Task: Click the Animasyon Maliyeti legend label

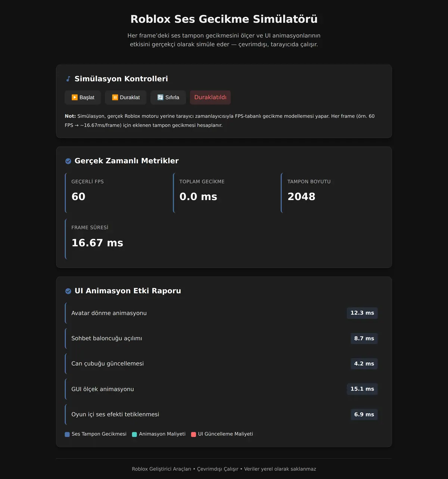Action: (162, 434)
